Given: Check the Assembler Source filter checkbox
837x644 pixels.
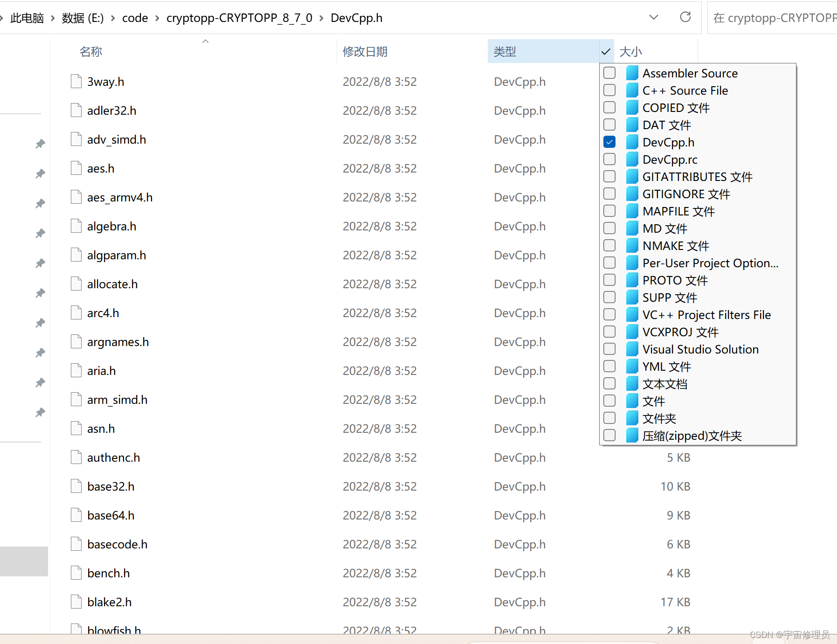Looking at the screenshot, I should (x=609, y=73).
